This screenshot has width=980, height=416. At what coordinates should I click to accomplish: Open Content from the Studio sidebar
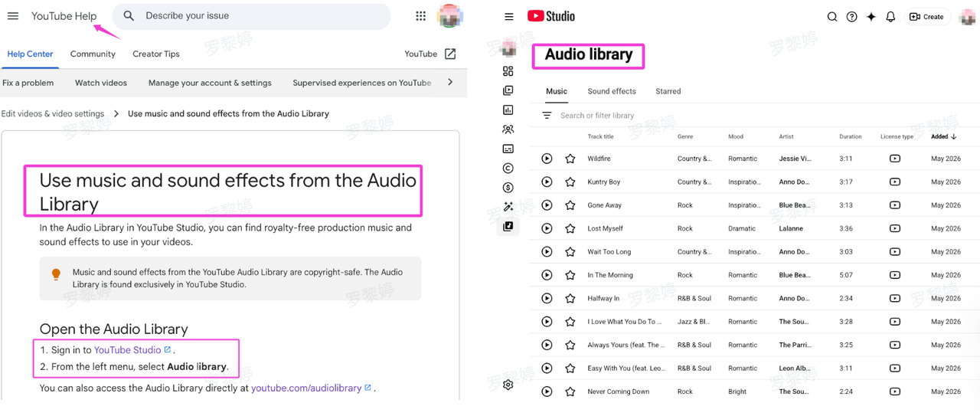pos(508,90)
